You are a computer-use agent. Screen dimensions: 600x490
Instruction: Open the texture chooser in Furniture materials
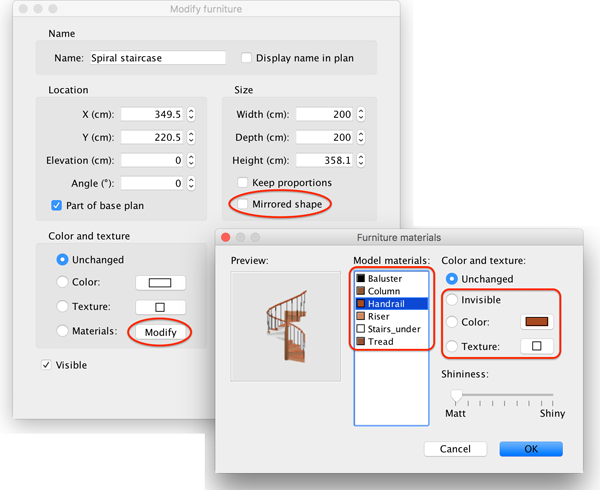(x=535, y=346)
